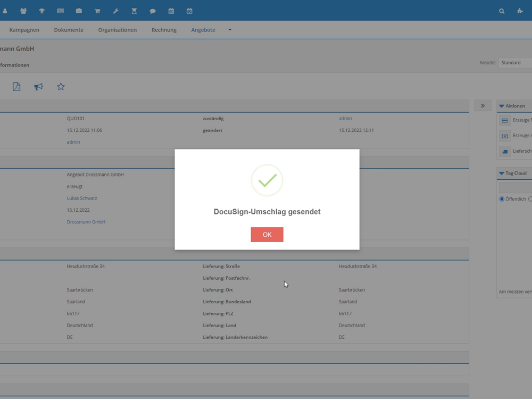Click the Tag Cloud input field

(516, 187)
